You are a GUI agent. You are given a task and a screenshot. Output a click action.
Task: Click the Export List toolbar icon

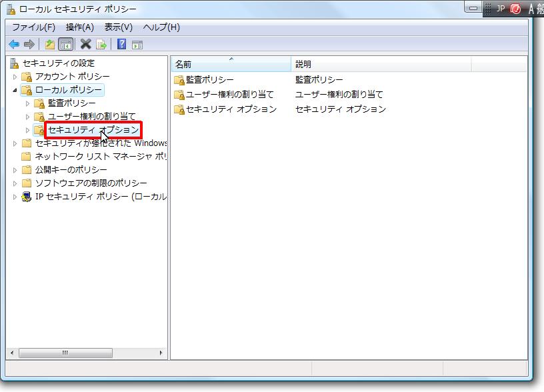click(x=101, y=45)
